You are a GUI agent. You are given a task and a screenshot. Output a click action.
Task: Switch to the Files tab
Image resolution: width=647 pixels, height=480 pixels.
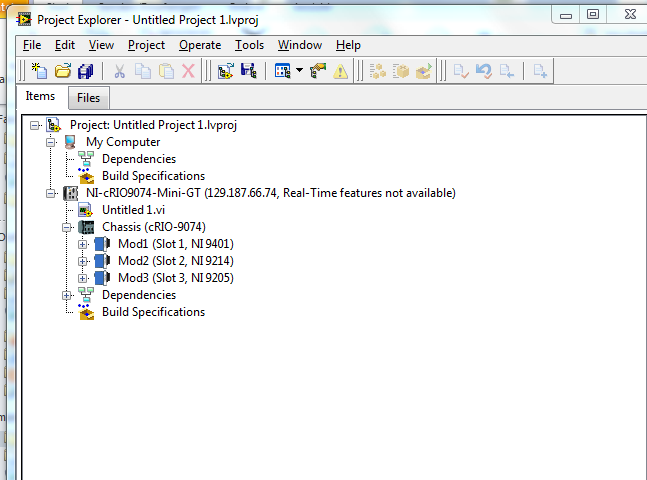(88, 98)
